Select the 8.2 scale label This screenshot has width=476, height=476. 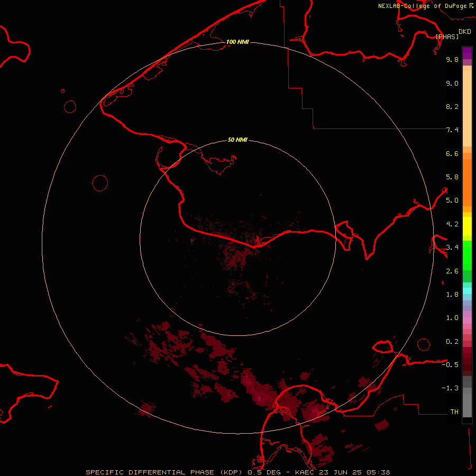(452, 106)
